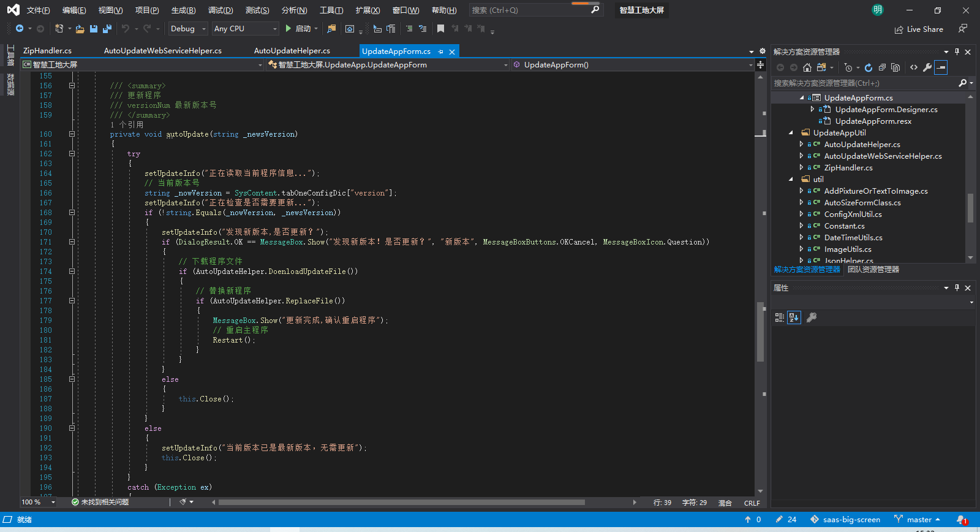Collapse the UpdateAppUtil folder
980x532 pixels.
click(790, 133)
